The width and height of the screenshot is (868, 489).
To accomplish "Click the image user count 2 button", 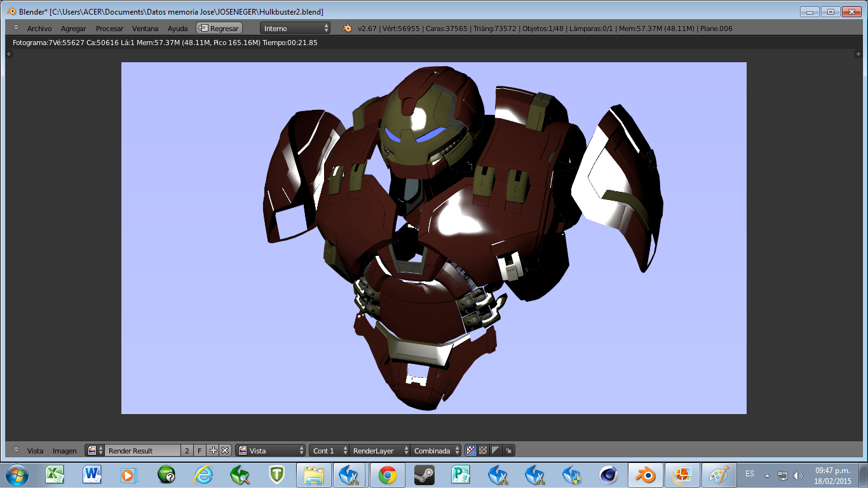I will 187,450.
